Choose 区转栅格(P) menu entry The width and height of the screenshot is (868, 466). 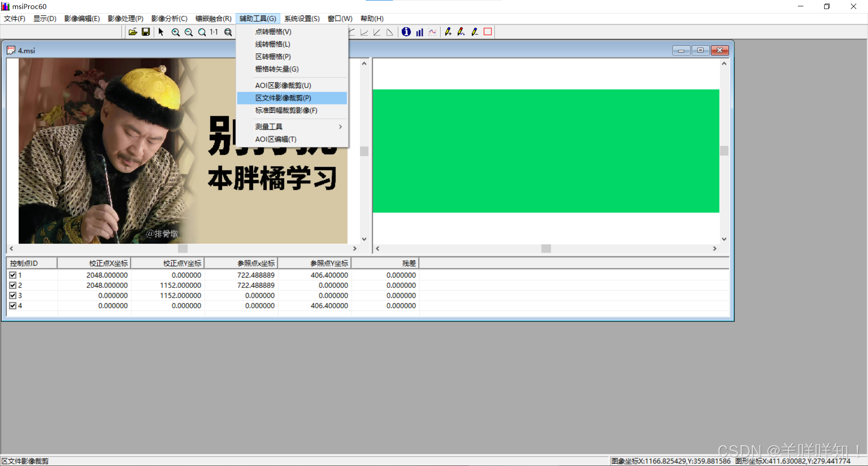coord(292,56)
